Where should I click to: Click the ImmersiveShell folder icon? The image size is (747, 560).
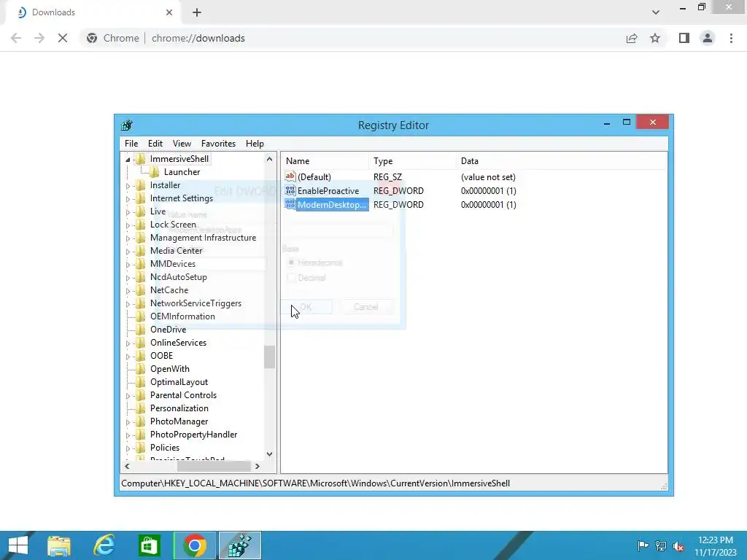pos(140,158)
